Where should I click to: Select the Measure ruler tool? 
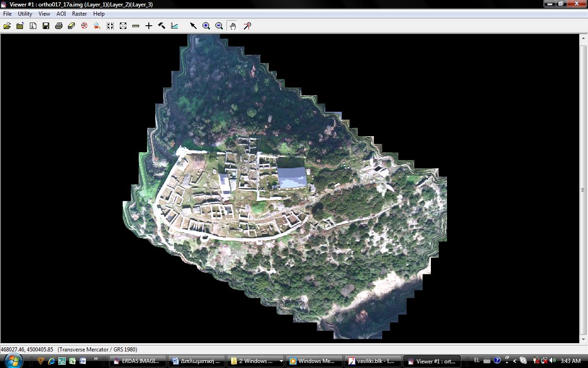136,26
